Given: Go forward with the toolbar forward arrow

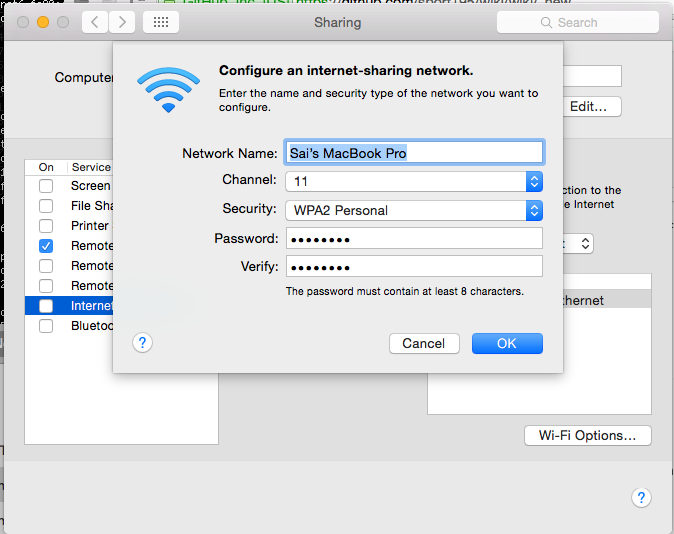Looking at the screenshot, I should pos(122,22).
